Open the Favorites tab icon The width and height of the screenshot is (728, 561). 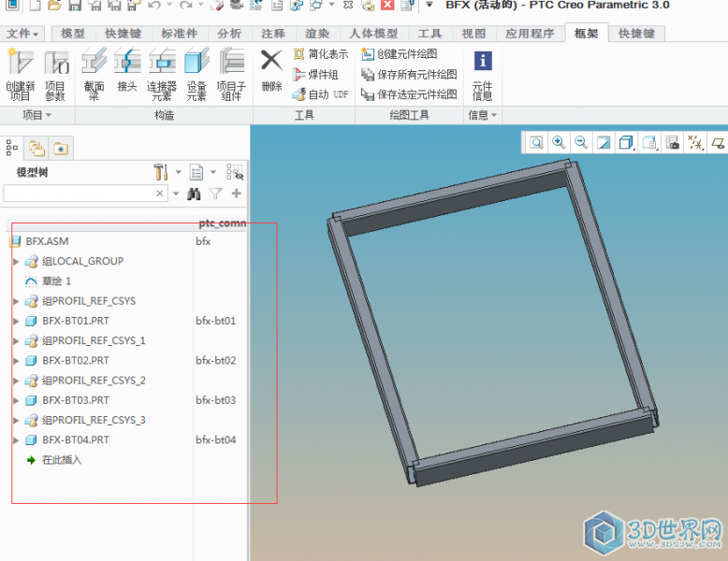pos(61,148)
